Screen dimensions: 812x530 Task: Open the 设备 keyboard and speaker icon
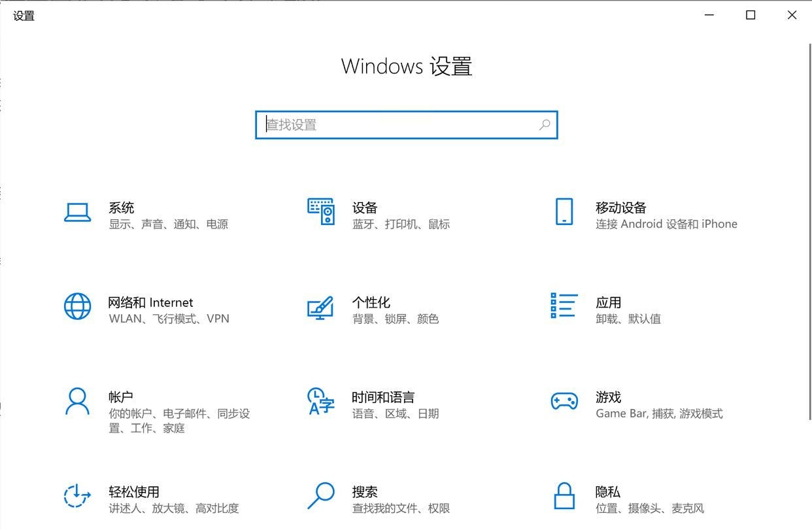point(321,211)
